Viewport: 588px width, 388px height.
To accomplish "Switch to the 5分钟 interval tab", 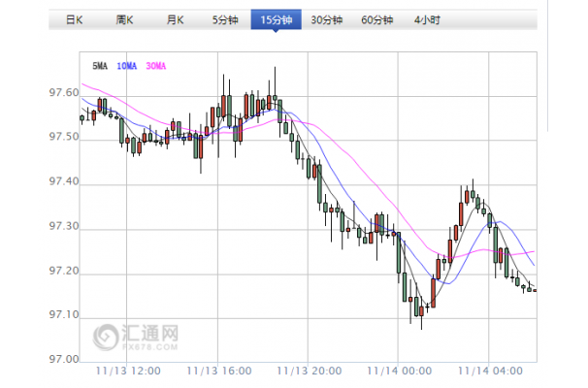I will (225, 19).
